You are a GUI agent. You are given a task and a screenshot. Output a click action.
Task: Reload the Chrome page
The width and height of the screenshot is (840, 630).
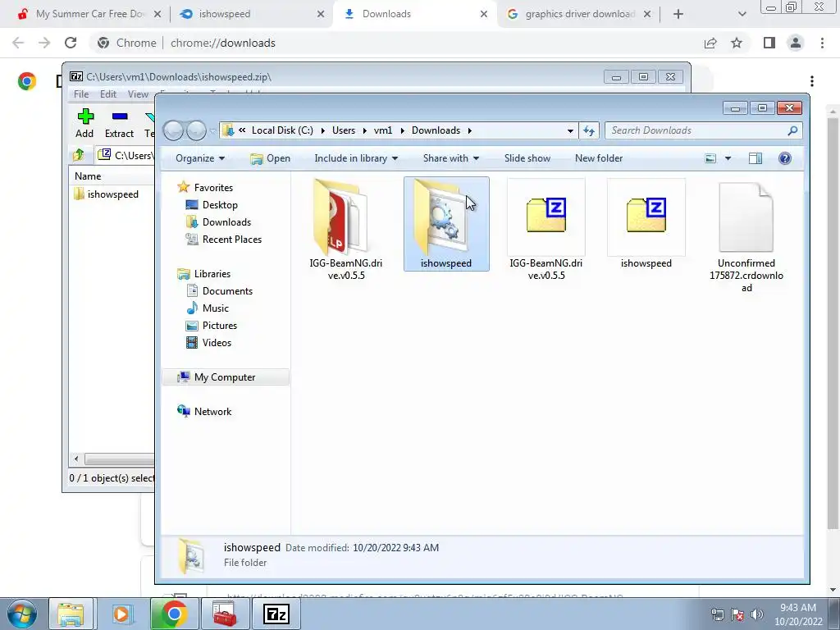coord(71,43)
